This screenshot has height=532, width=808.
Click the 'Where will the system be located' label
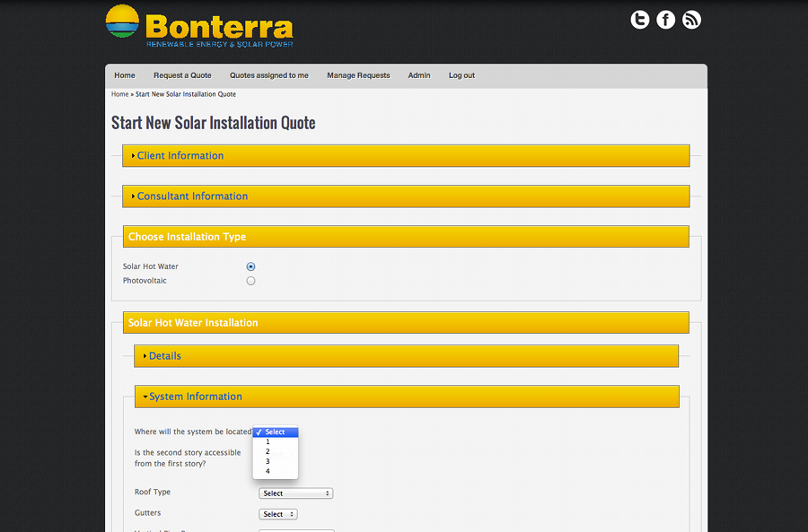pyautogui.click(x=193, y=432)
